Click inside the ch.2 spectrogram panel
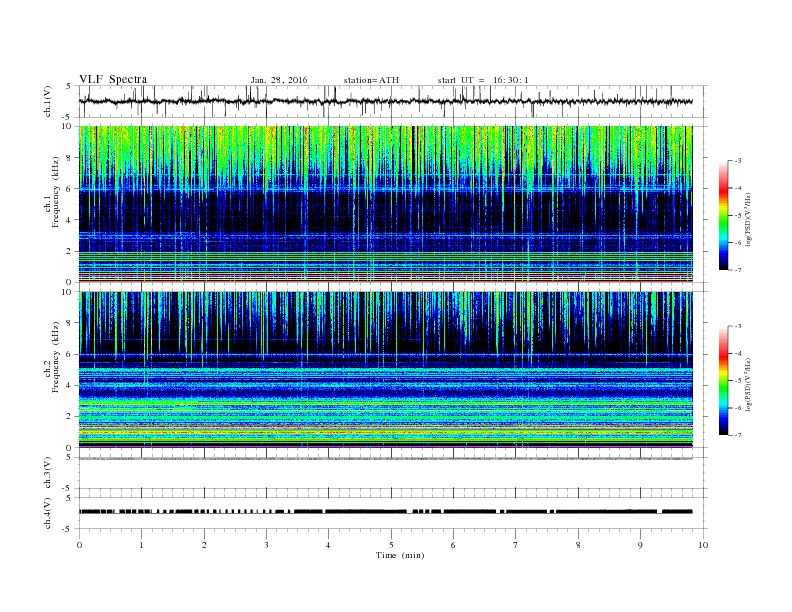The width and height of the screenshot is (792, 612). pos(385,369)
